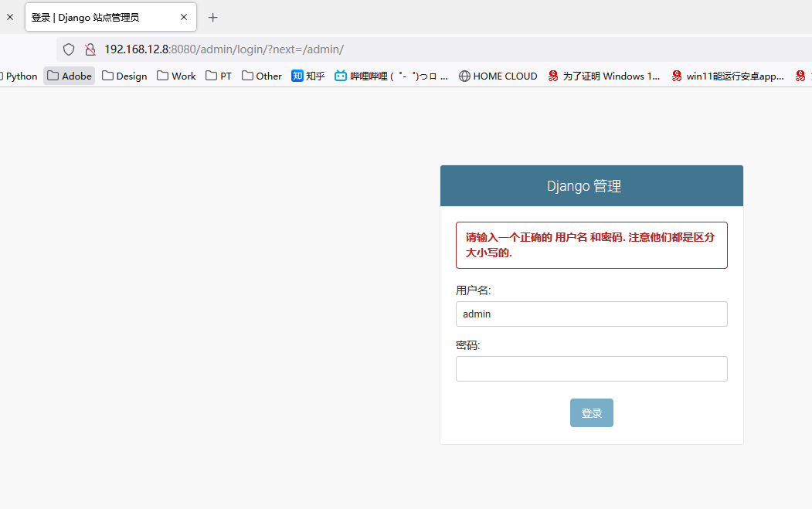Open the win11能运行安卓app bookmark

(728, 76)
